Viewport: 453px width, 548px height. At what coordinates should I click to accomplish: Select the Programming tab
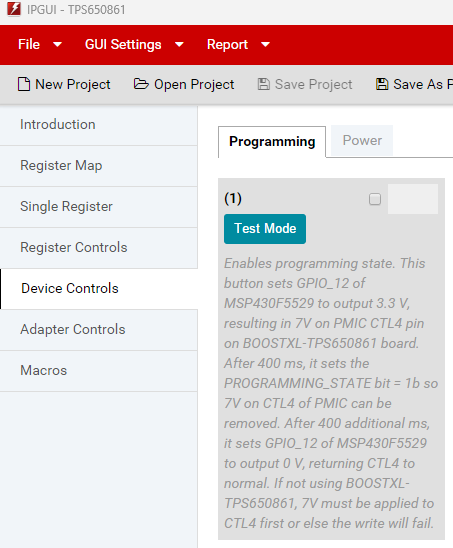pos(272,142)
